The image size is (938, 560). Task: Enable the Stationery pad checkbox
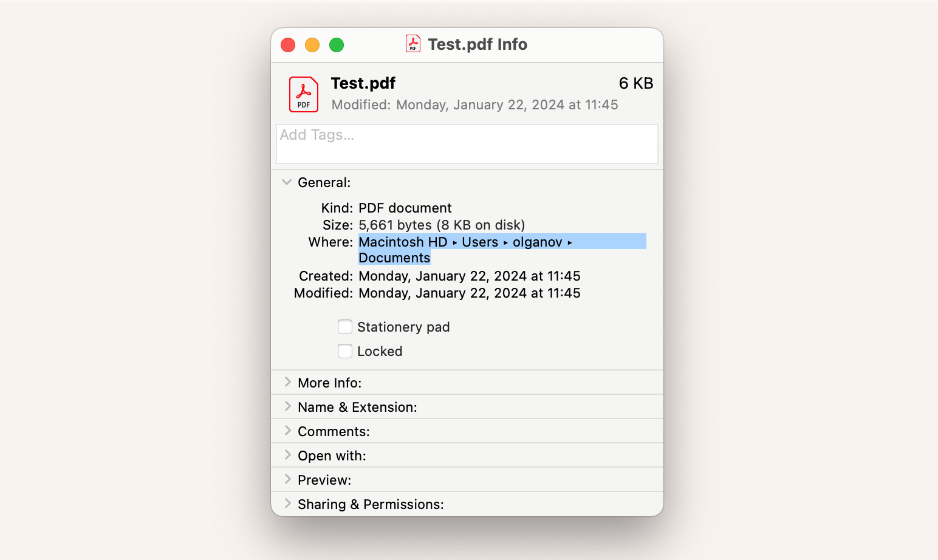click(x=344, y=326)
